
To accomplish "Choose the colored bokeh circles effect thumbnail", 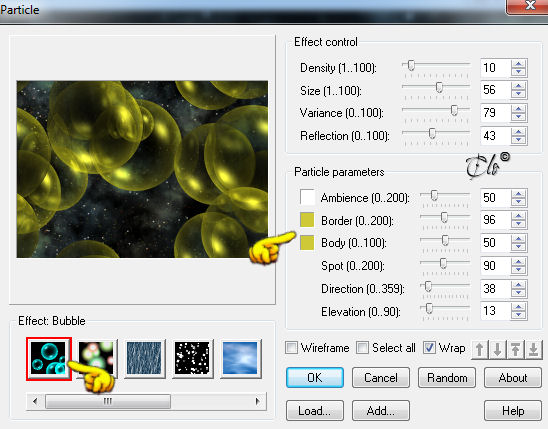I will pyautogui.click(x=96, y=358).
